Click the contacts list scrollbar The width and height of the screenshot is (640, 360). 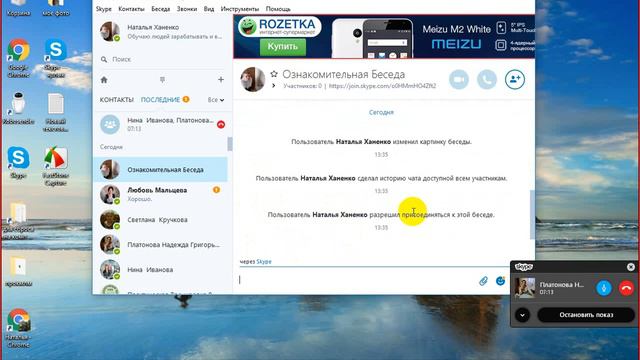230,144
